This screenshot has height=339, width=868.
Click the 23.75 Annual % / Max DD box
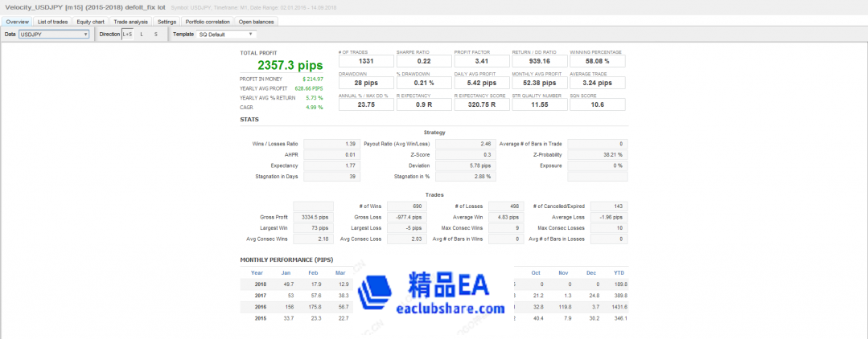pyautogui.click(x=367, y=104)
